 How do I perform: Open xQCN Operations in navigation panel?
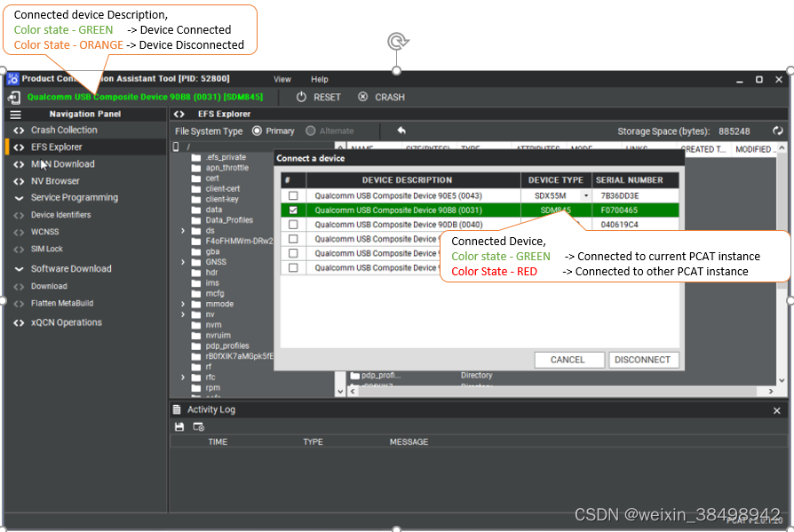click(x=67, y=322)
